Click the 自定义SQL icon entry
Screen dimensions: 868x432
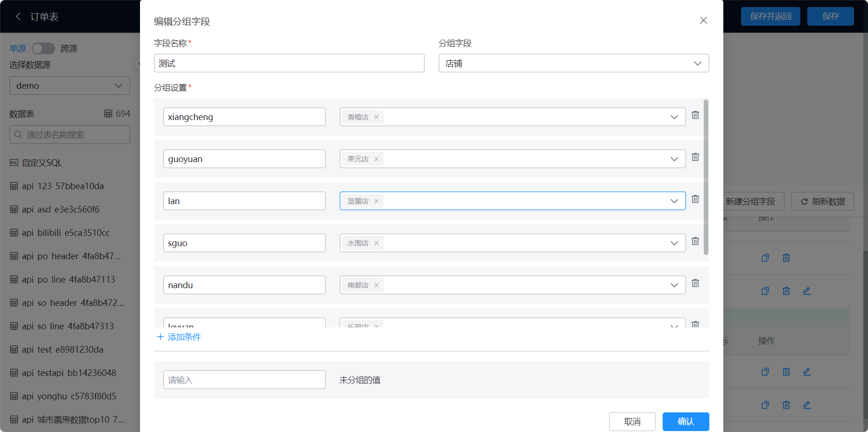14,163
